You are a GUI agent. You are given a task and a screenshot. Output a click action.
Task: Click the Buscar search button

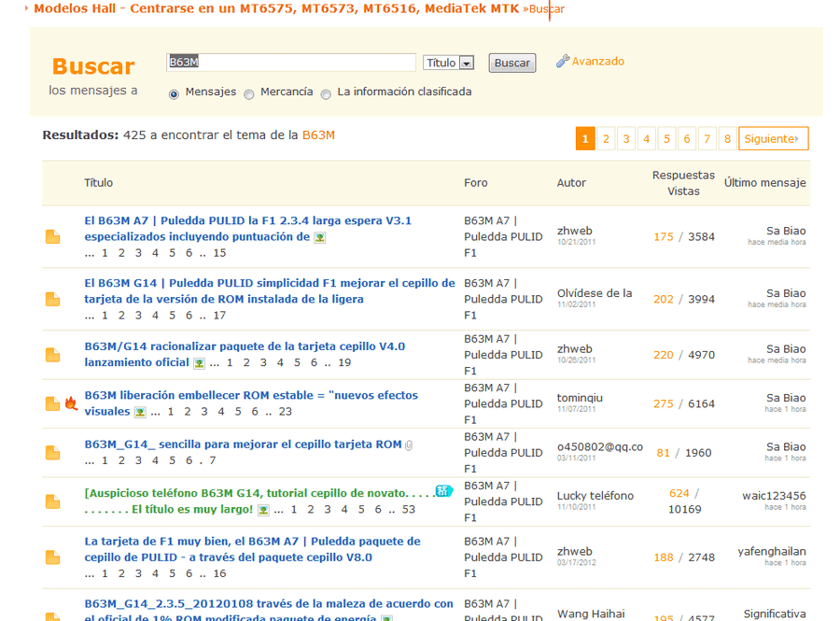click(512, 63)
